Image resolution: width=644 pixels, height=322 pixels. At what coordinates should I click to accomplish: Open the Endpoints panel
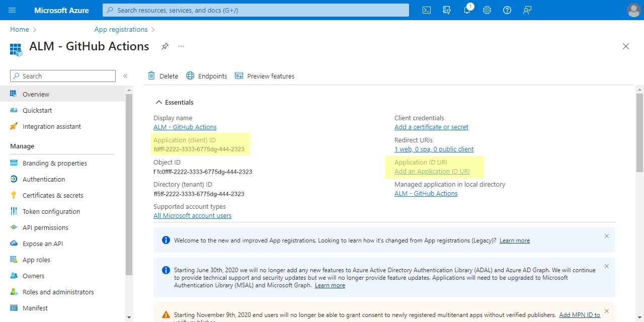point(206,75)
